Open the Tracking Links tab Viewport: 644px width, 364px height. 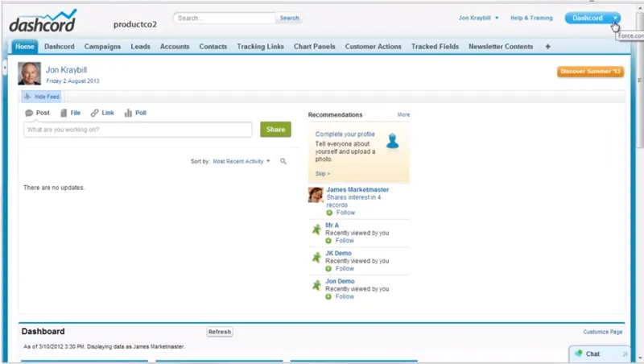pos(260,47)
